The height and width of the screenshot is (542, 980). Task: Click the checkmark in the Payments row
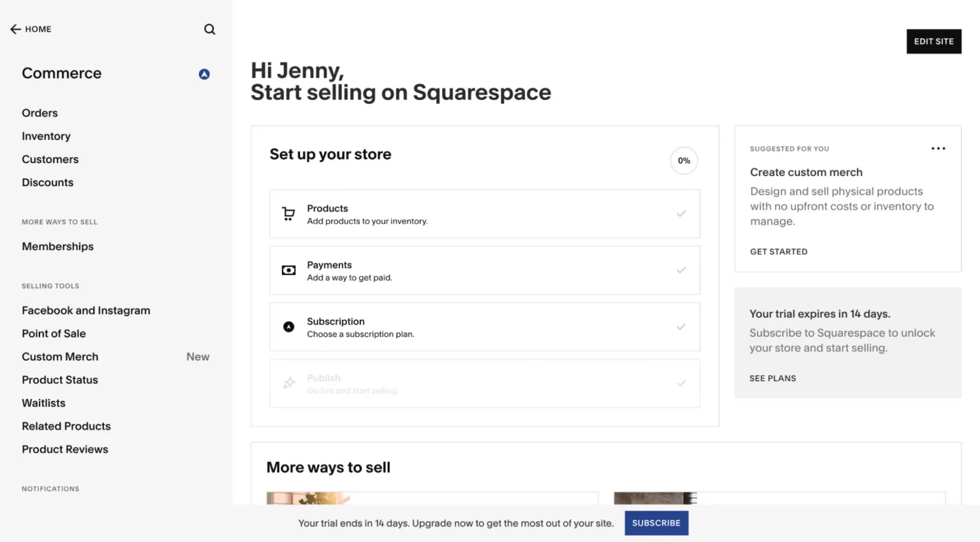coord(681,270)
